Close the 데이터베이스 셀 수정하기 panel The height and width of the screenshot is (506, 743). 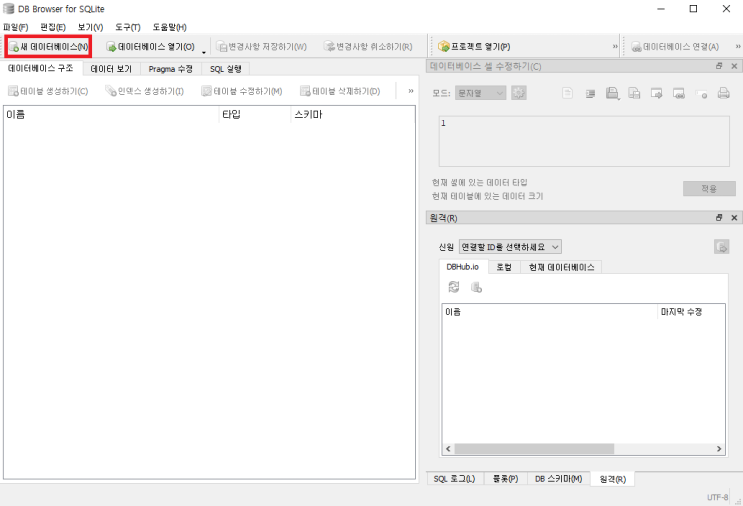pyautogui.click(x=734, y=66)
